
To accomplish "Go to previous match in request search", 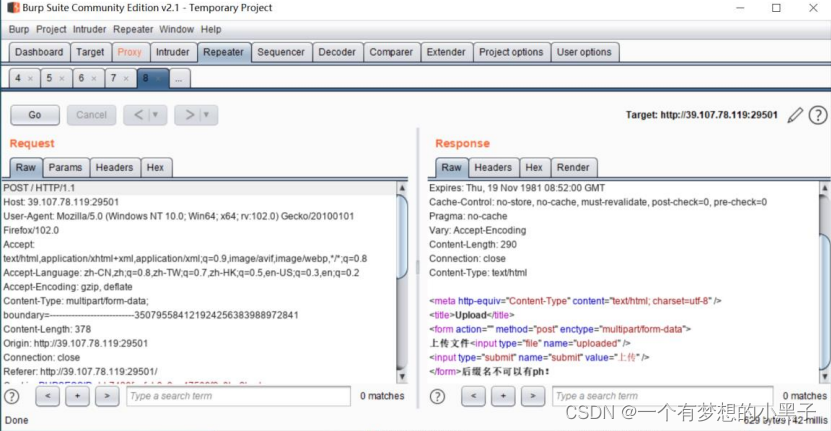I will [48, 396].
